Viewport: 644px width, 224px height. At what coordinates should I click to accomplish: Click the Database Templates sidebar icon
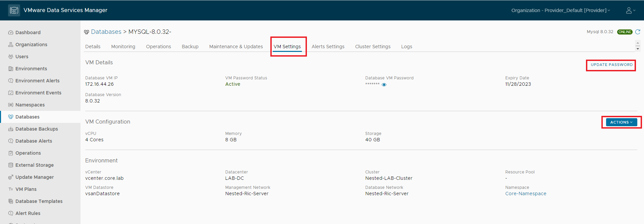[x=11, y=201]
